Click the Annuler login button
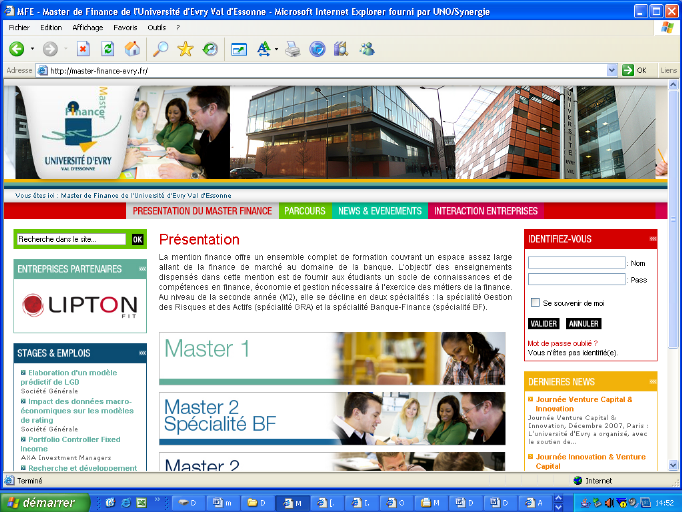 (x=584, y=324)
